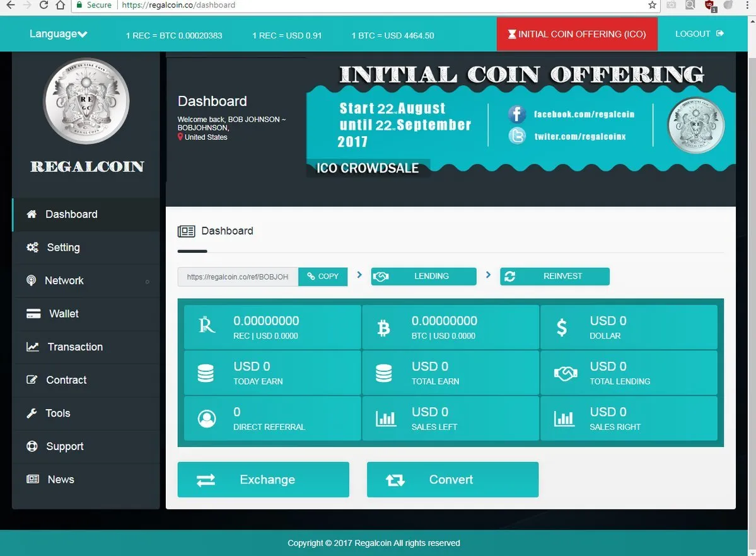Click the gears icon beside Setting
The width and height of the screenshot is (756, 556).
tap(32, 247)
